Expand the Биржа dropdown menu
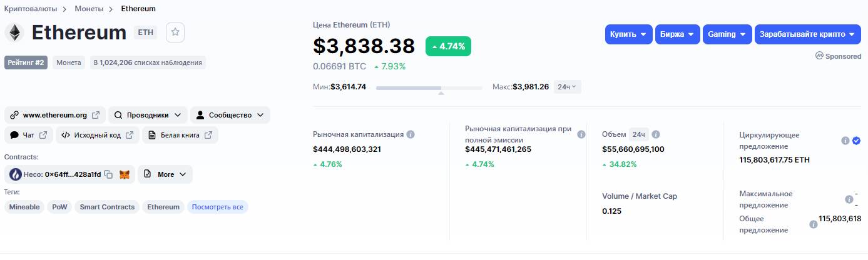The width and height of the screenshot is (868, 260). click(677, 34)
